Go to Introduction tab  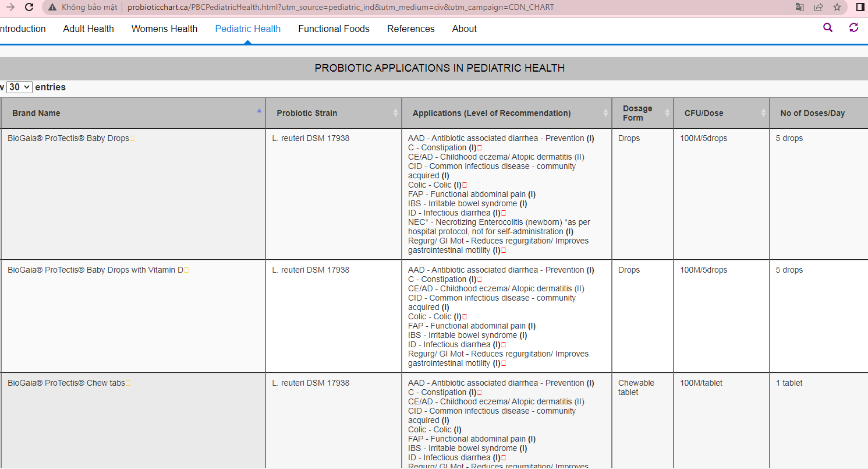point(22,29)
